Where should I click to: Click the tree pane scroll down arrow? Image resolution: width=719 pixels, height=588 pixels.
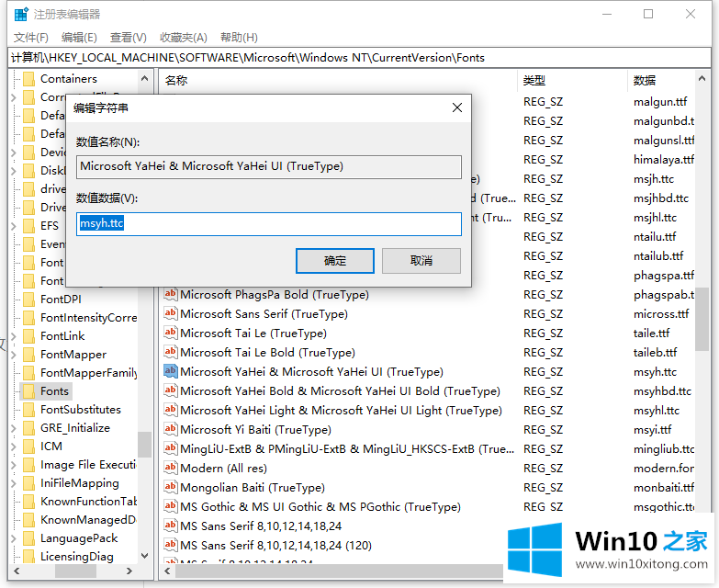point(144,556)
